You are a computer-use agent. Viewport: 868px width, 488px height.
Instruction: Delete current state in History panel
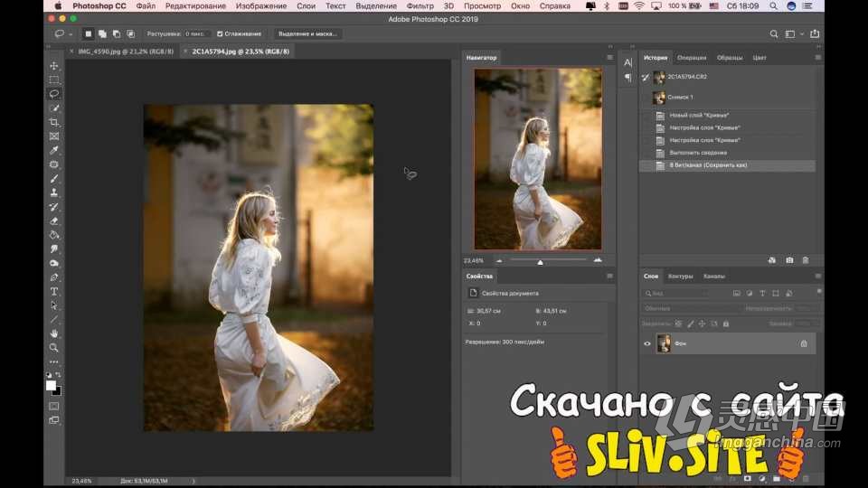click(806, 260)
